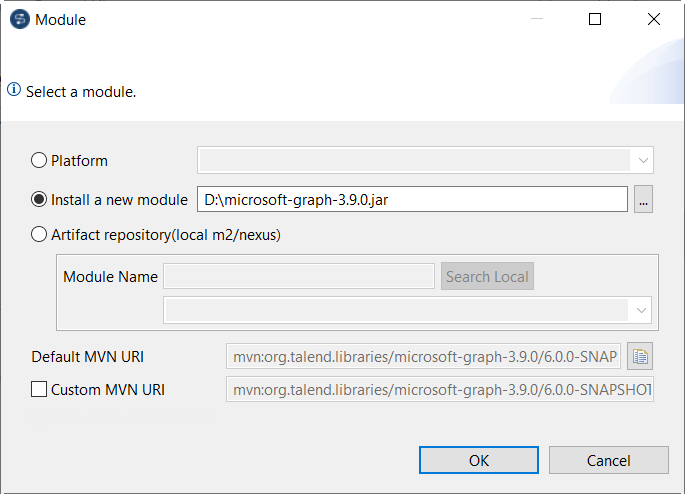Click the Search Local button
This screenshot has height=494, width=685.
pos(487,276)
